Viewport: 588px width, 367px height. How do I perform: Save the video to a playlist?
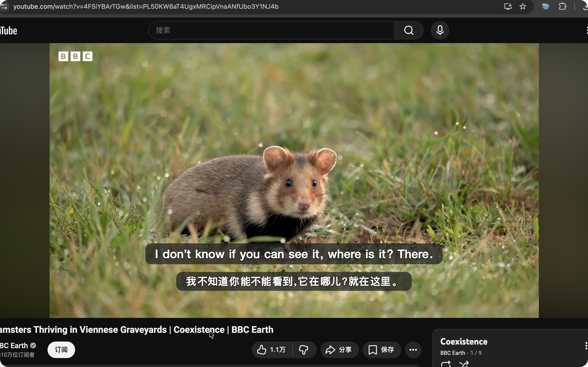point(381,350)
